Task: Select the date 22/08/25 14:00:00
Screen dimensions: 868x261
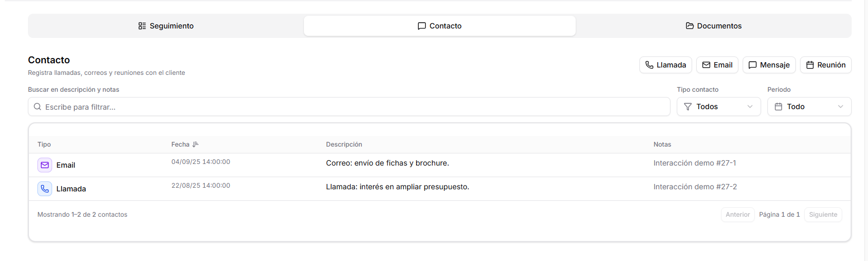Action: (201, 186)
